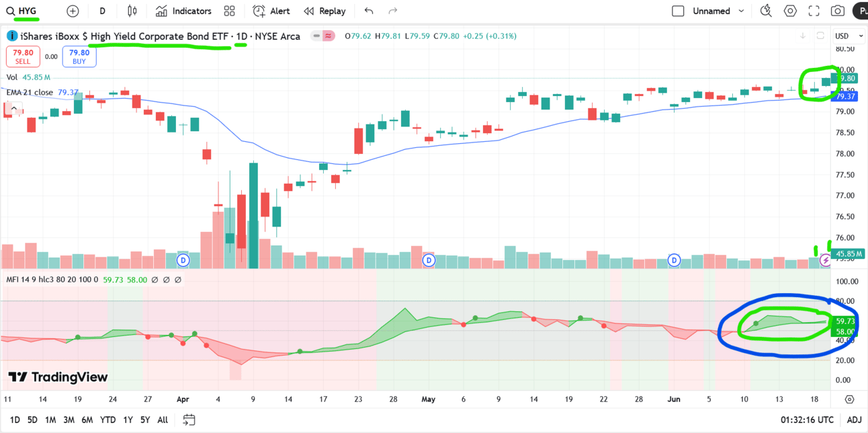Click the plus icon to compare symbols
The image size is (868, 433).
tap(73, 11)
